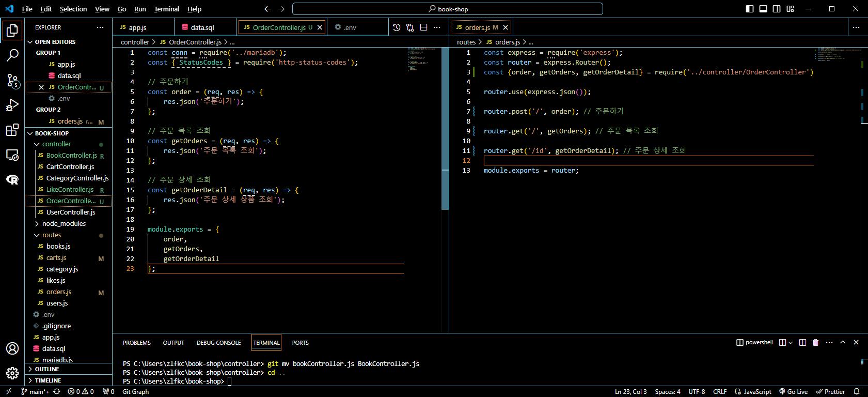Click main* branch in status bar

(x=35, y=391)
